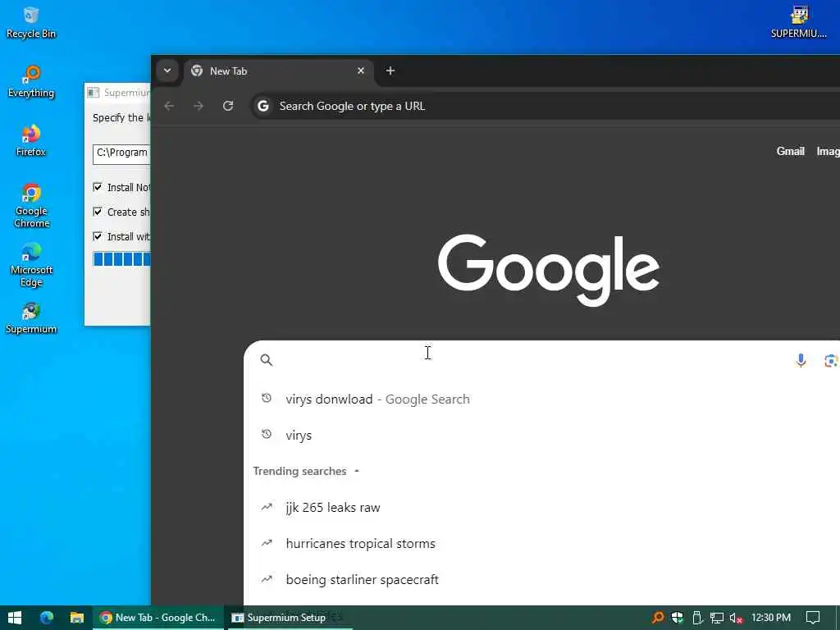Image resolution: width=840 pixels, height=630 pixels.
Task: Select 'virys' history suggestion
Action: 541,435
